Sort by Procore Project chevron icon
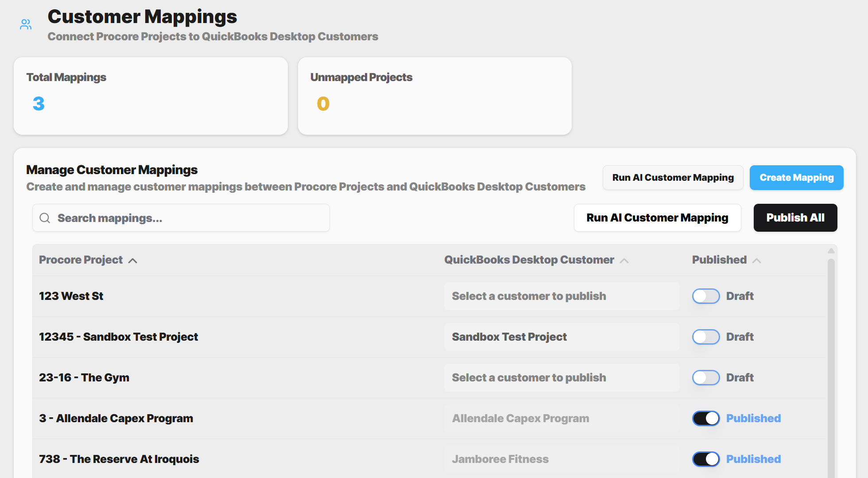 tap(133, 260)
